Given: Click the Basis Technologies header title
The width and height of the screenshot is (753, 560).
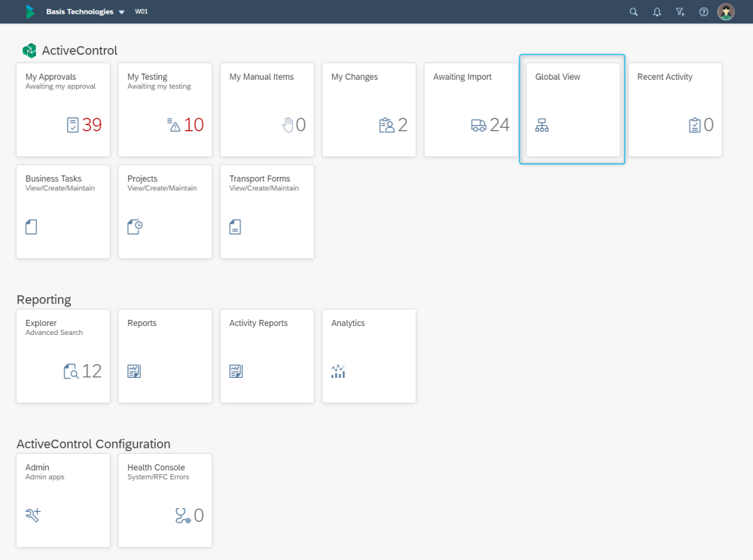Looking at the screenshot, I should pyautogui.click(x=80, y=11).
